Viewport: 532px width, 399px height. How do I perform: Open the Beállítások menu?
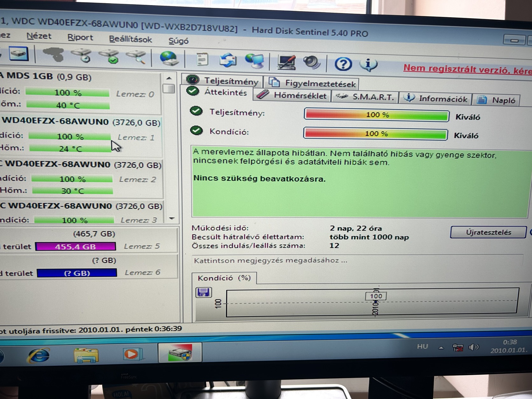click(130, 39)
